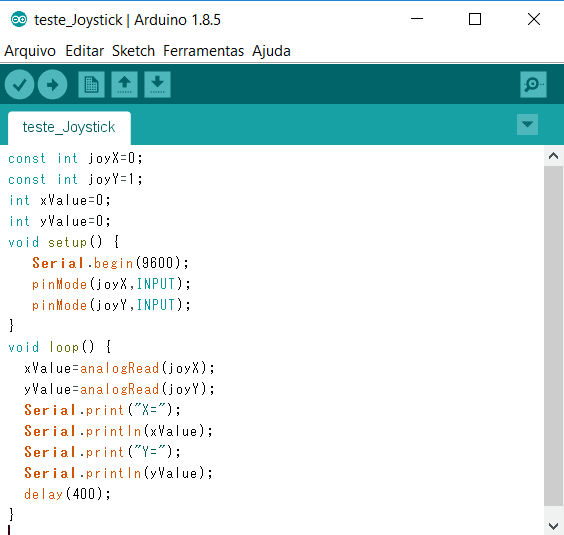This screenshot has width=564, height=535.
Task: Open an existing sketch with the up arrow
Action: pos(124,85)
